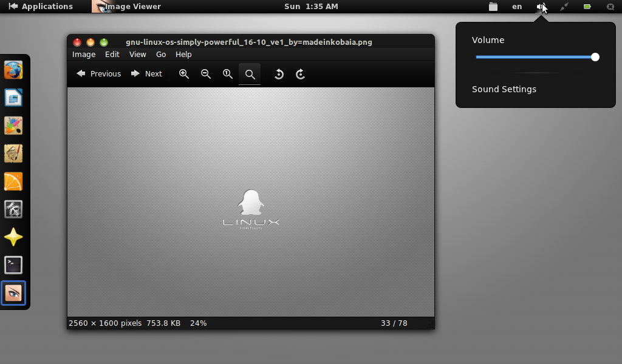Close the image viewer window

pos(77,42)
